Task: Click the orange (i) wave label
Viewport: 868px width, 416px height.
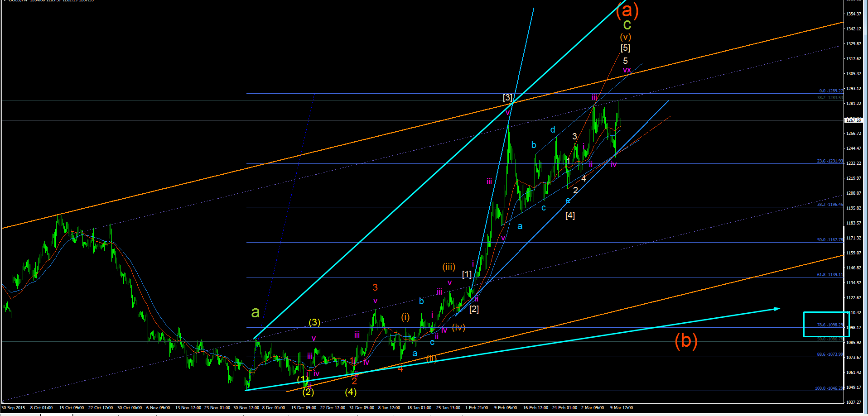Action: (405, 317)
